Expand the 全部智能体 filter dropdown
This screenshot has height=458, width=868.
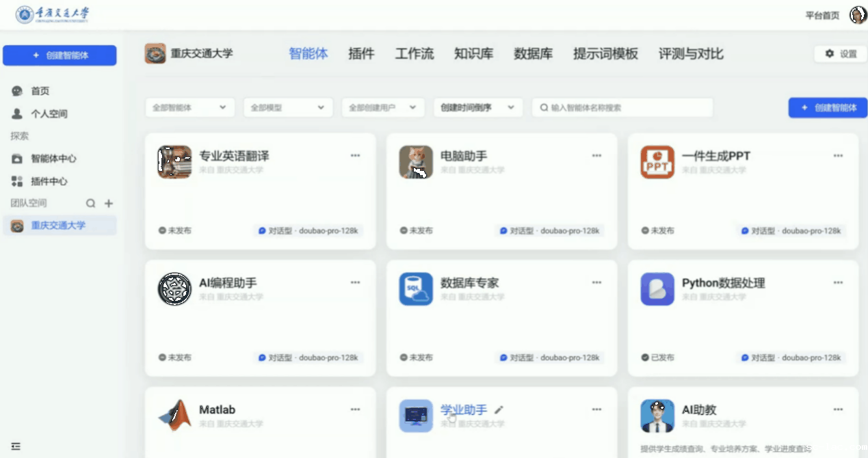click(x=189, y=107)
